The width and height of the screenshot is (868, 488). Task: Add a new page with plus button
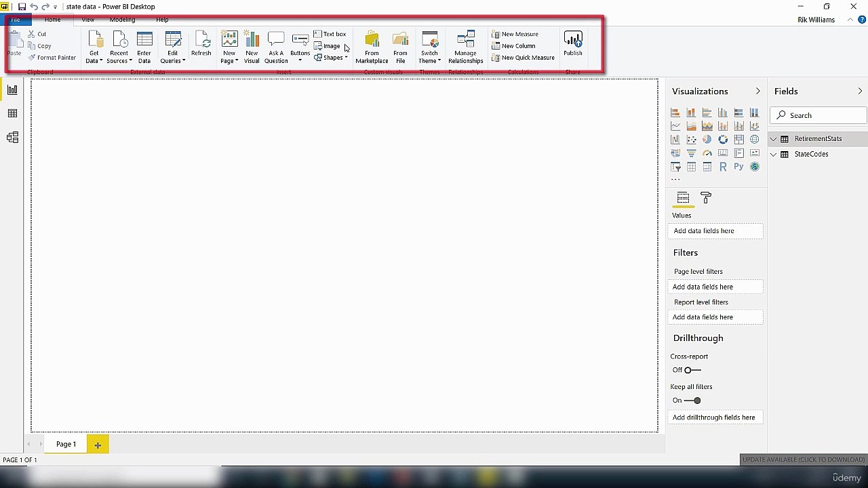pyautogui.click(x=98, y=445)
